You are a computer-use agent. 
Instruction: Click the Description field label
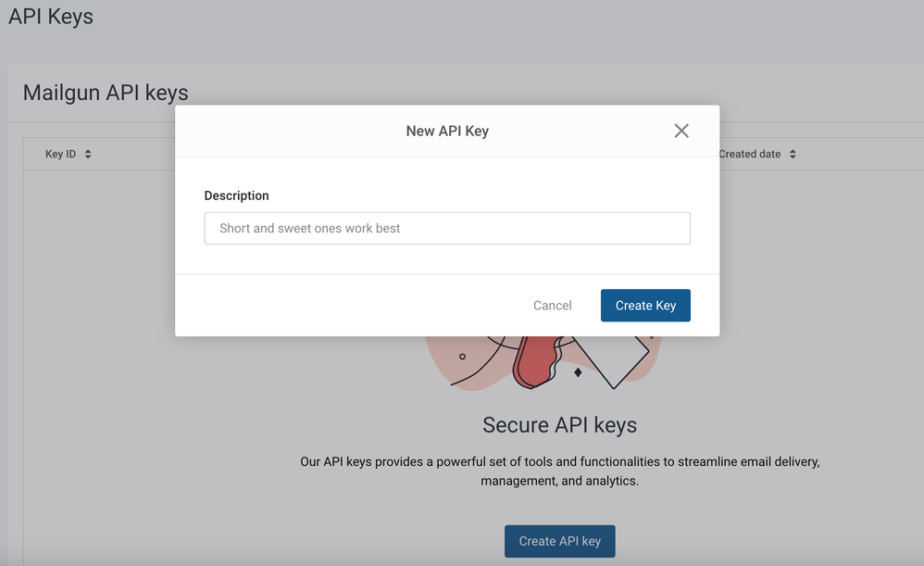(236, 195)
